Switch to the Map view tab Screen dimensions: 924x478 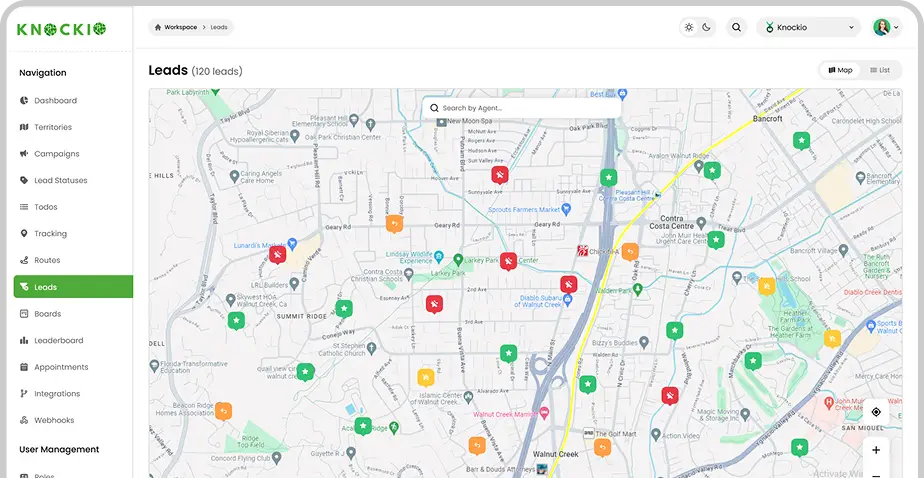pyautogui.click(x=840, y=70)
